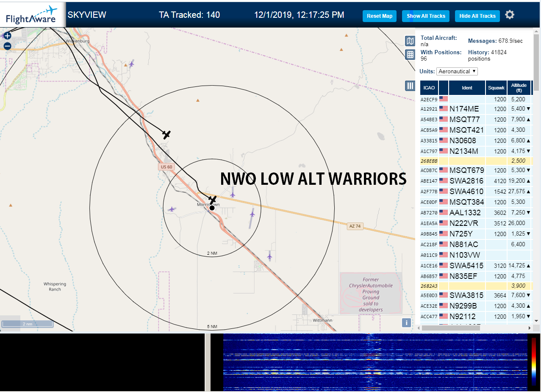
Task: Open the map info attribution button
Action: [x=406, y=323]
